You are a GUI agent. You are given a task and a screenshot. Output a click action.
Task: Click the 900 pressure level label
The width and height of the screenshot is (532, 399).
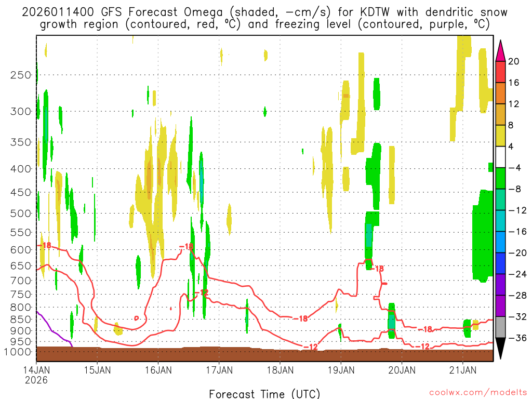[21, 331]
